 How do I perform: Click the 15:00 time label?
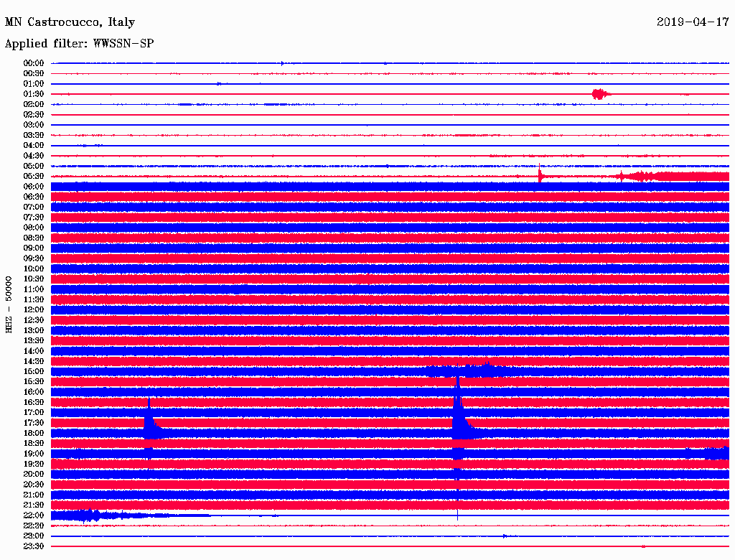[34, 371]
